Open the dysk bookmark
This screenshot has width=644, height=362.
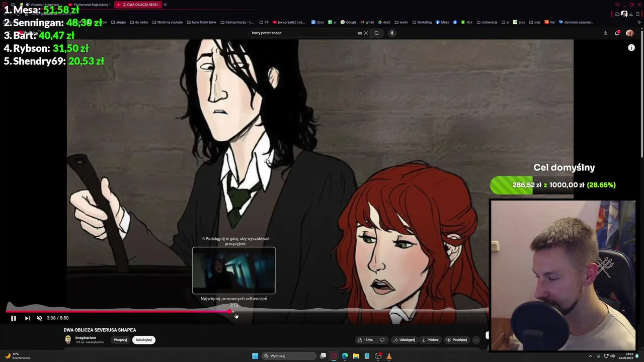(384, 22)
